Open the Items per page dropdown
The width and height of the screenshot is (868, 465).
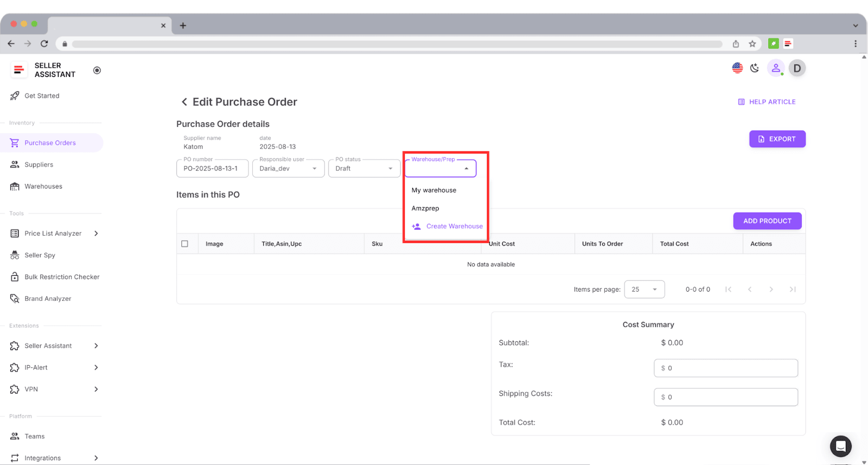point(644,289)
